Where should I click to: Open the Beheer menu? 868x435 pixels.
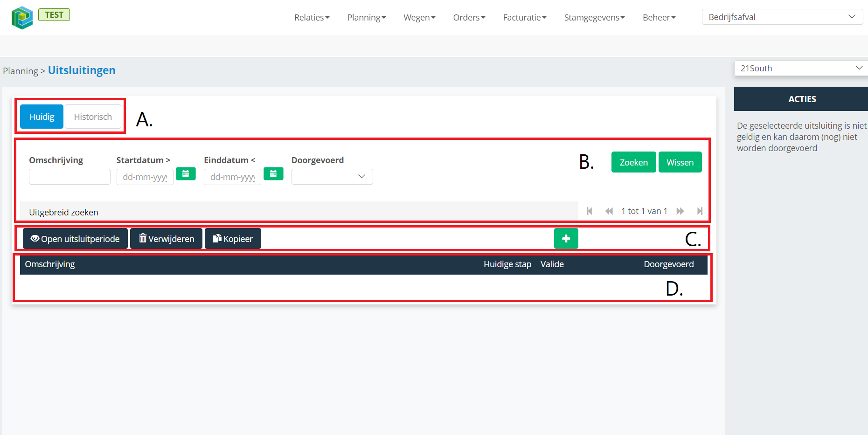pyautogui.click(x=659, y=17)
